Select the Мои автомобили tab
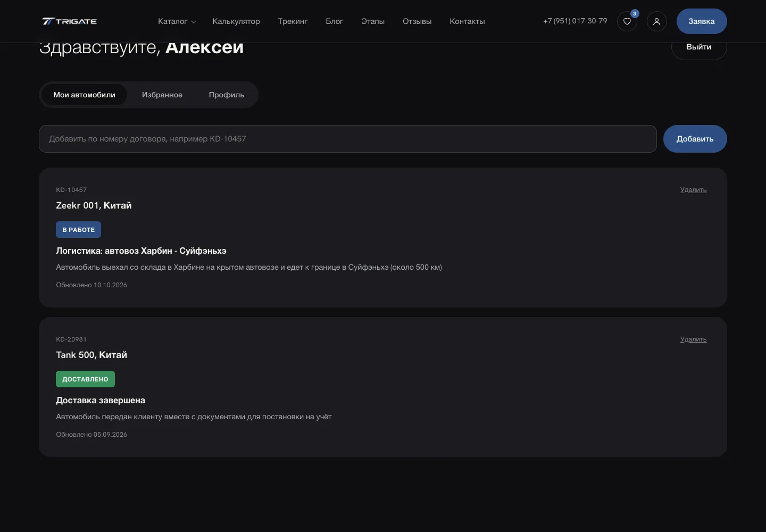This screenshot has width=766, height=532. point(84,95)
